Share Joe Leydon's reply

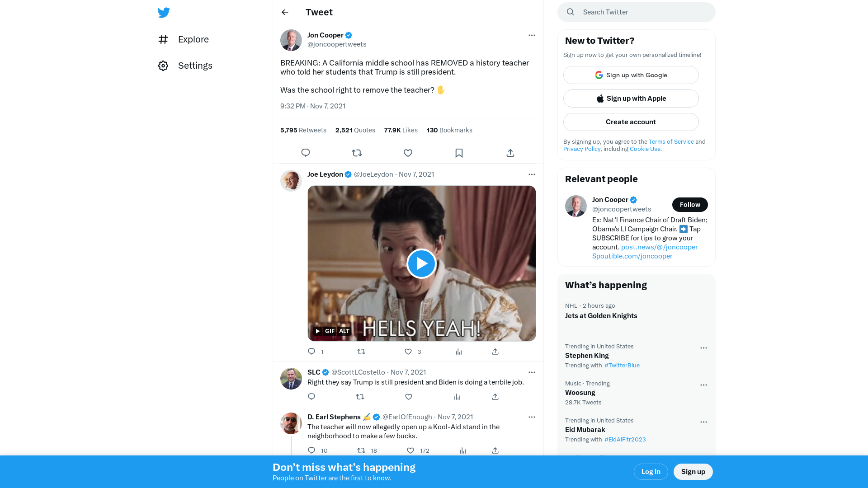(495, 352)
